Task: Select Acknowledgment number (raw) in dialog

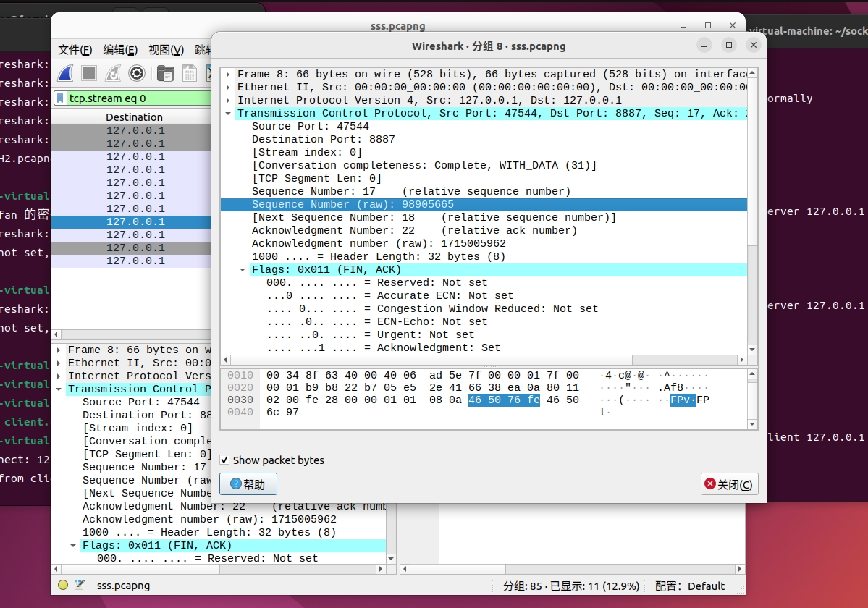Action: [379, 243]
